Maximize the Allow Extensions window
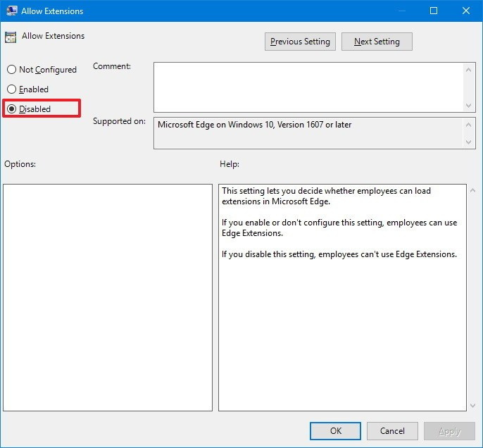 (x=434, y=11)
